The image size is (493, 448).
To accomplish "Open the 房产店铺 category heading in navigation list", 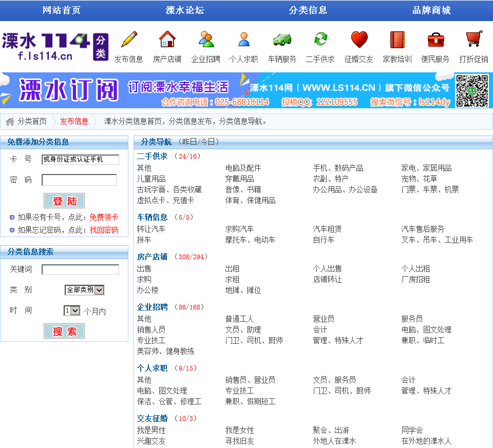I will (x=153, y=257).
